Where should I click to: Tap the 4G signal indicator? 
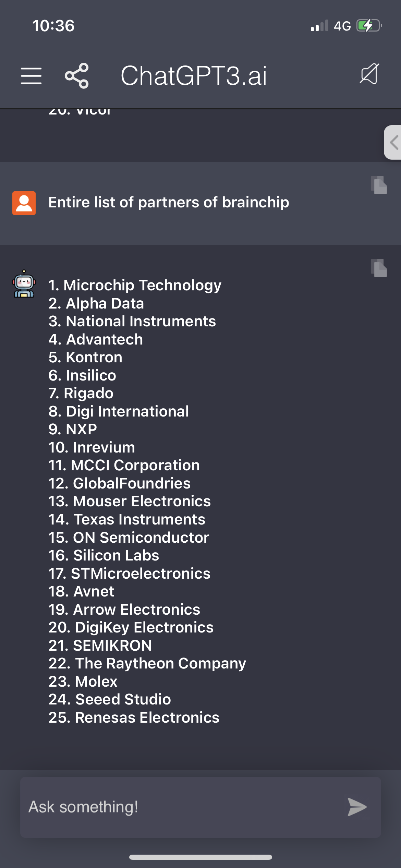[342, 26]
